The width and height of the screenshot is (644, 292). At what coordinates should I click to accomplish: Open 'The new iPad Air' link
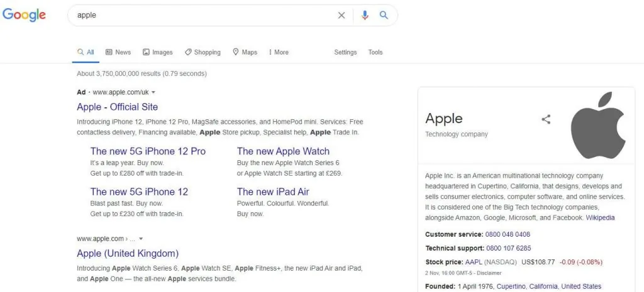[273, 192]
